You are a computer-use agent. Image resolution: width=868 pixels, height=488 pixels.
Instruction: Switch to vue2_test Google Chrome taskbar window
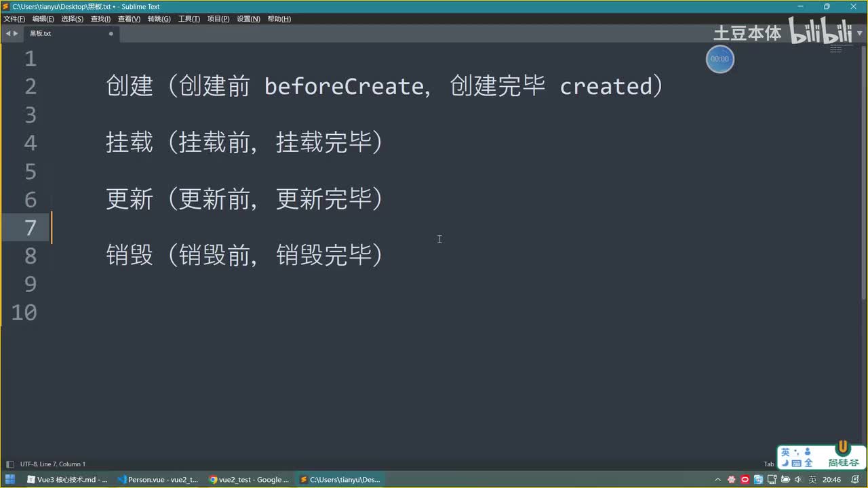(249, 479)
